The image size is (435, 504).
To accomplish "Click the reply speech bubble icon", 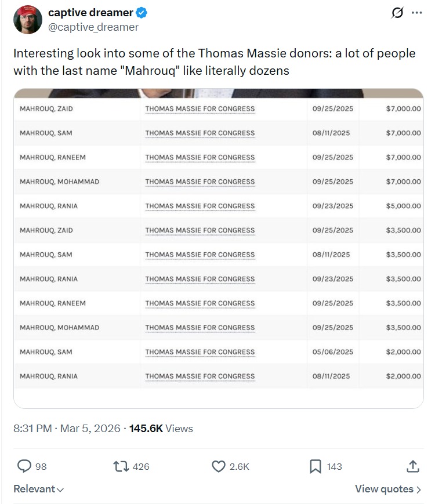I will coord(24,466).
